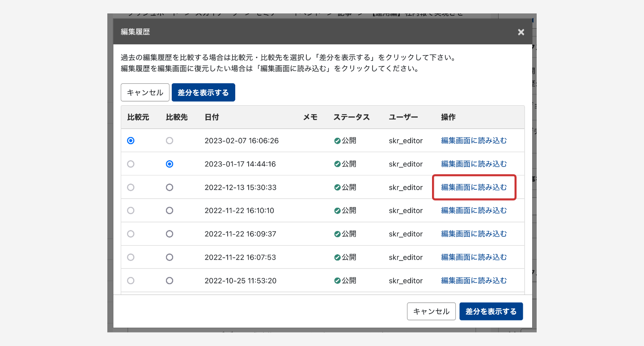Click 公開 check icon on 2022-11-22 16:10:10 row
The width and height of the screenshot is (644, 346).
(338, 211)
